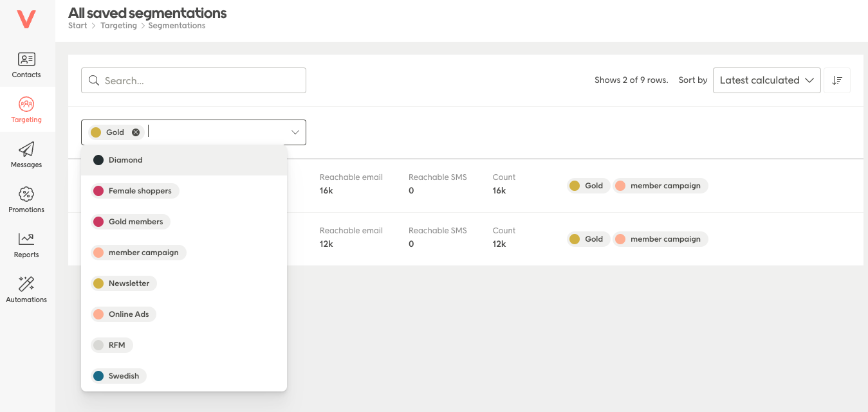The image size is (868, 412).
Task: Click the member campaign tag on first row
Action: click(x=660, y=185)
